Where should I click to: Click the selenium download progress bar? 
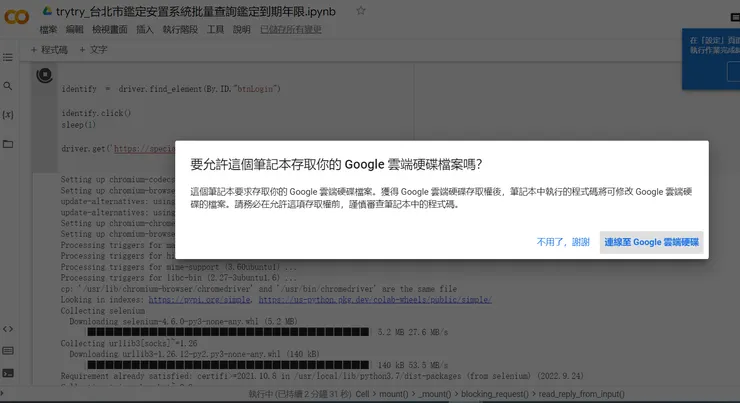[x=228, y=332]
